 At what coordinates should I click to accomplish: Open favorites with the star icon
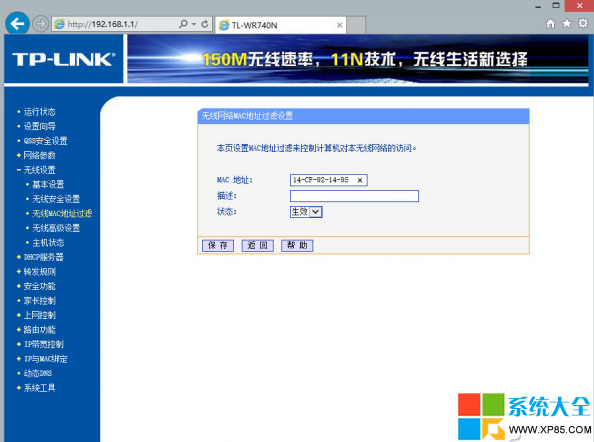point(567,23)
